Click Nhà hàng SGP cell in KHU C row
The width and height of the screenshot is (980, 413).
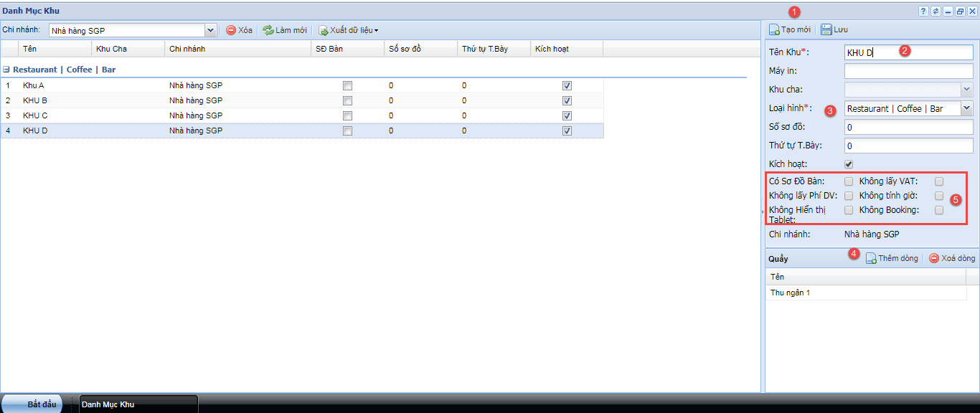point(196,115)
